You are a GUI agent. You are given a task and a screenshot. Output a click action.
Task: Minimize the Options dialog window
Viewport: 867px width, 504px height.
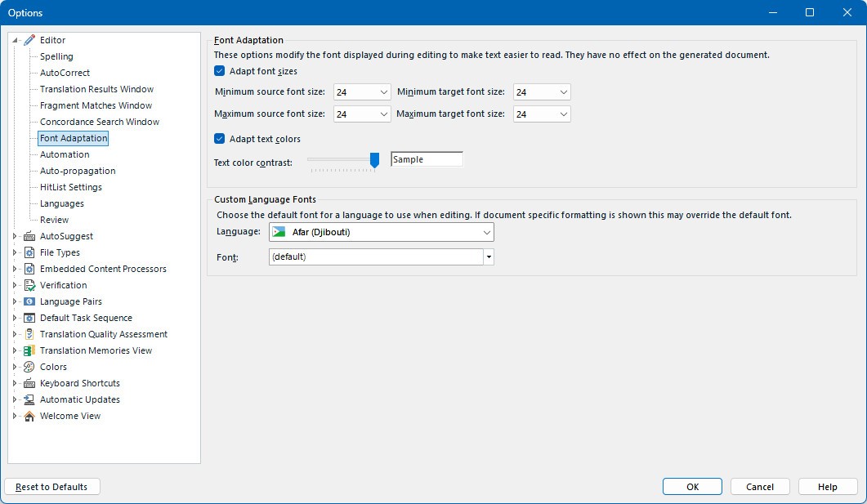click(773, 12)
